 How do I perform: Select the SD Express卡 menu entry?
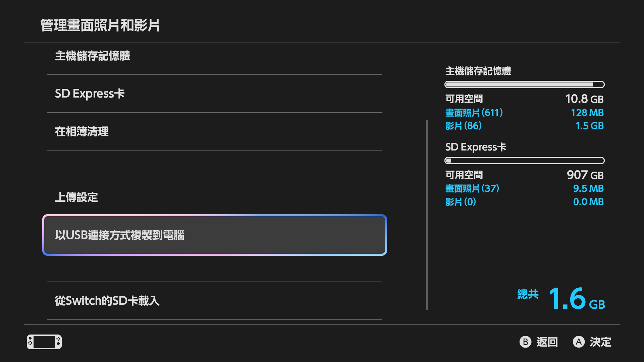(x=215, y=94)
